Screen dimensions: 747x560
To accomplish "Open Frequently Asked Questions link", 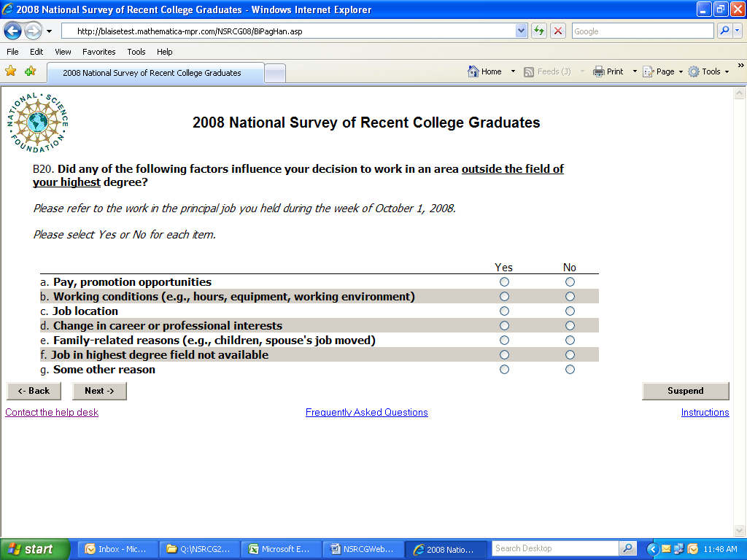I will 367,413.
